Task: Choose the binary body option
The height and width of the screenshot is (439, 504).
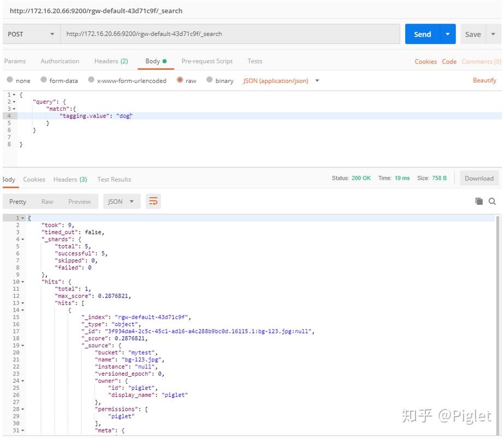Action: (x=210, y=80)
